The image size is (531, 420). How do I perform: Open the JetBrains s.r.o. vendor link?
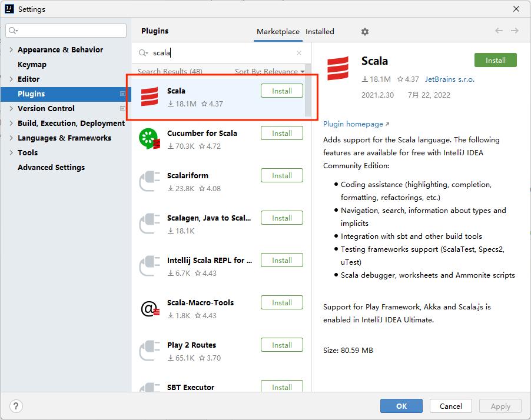click(x=450, y=79)
